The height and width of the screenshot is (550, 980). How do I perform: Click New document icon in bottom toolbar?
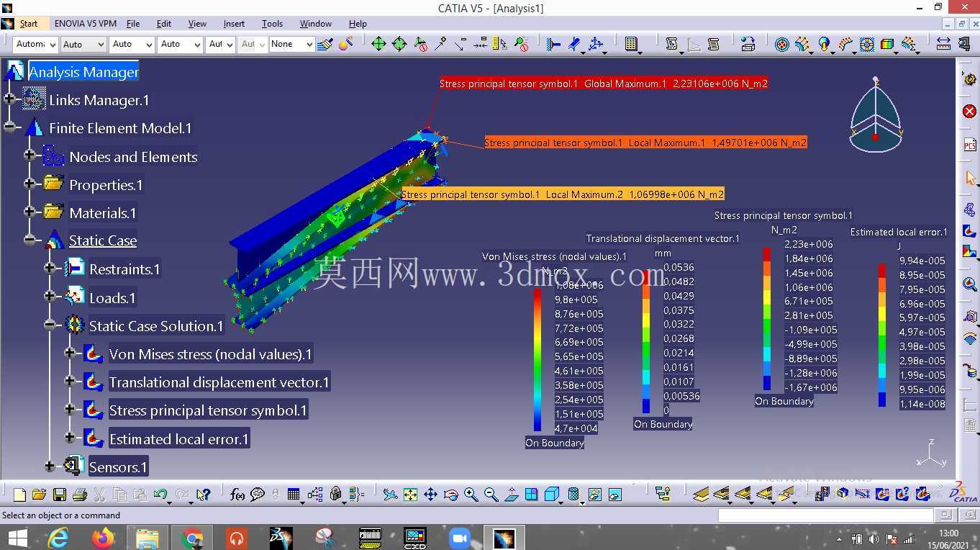click(19, 494)
